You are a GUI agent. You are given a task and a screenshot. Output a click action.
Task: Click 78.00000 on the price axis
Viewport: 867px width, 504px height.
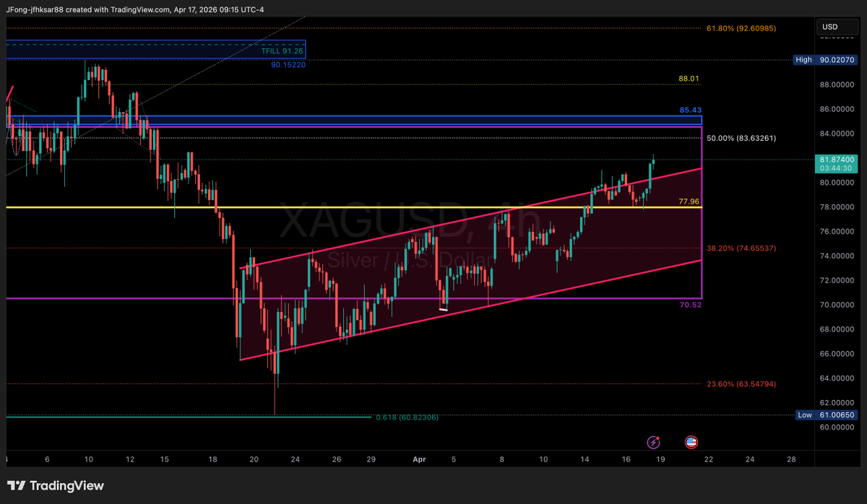[x=838, y=207]
